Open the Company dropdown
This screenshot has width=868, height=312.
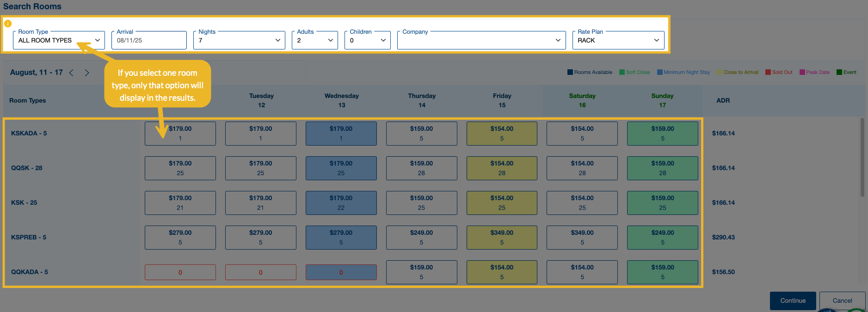(x=481, y=40)
